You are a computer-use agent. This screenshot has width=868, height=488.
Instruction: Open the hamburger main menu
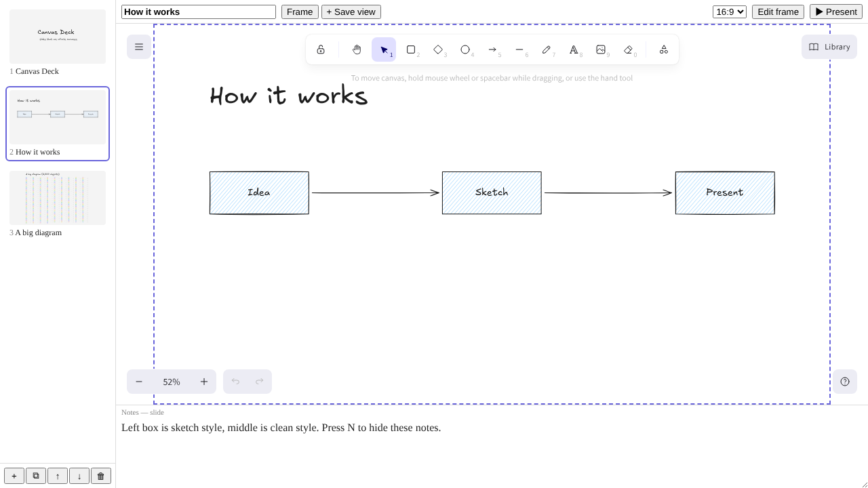[x=139, y=47]
